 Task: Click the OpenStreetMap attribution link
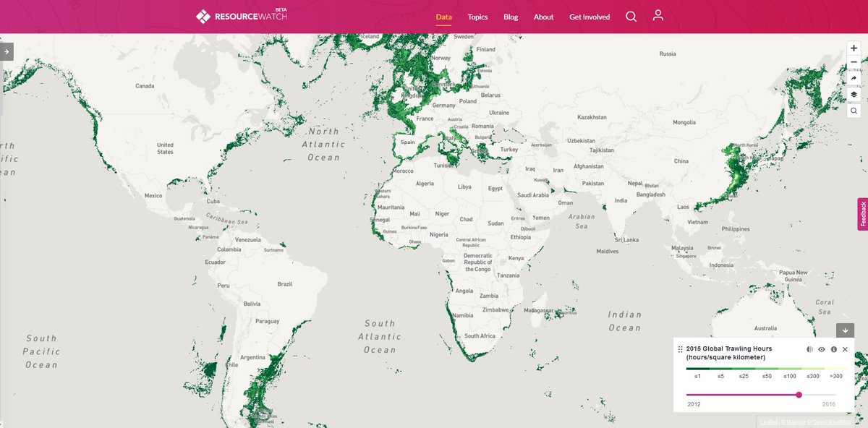(830, 421)
